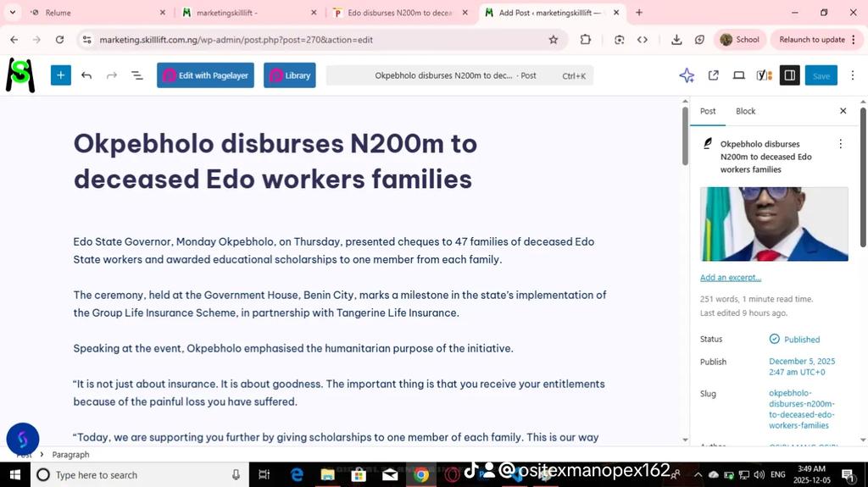This screenshot has width=868, height=487.
Task: Click the address bar URL
Action: pyautogui.click(x=236, y=39)
